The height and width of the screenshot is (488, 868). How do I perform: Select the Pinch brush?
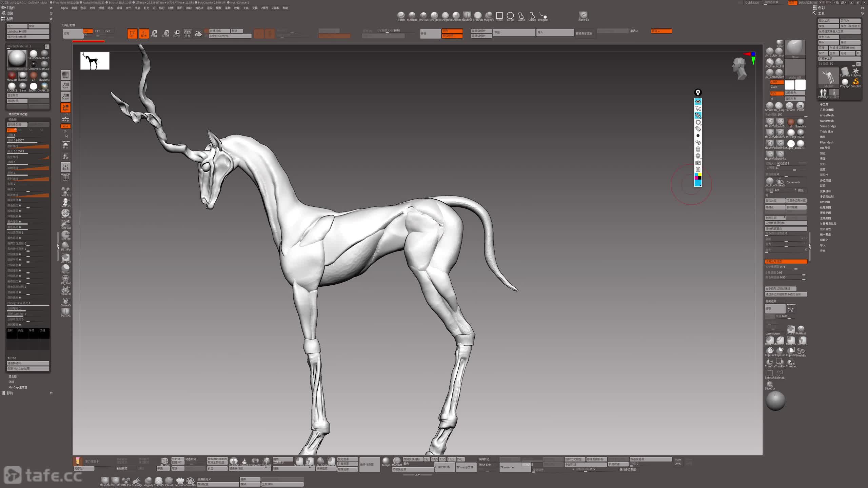[x=401, y=16]
